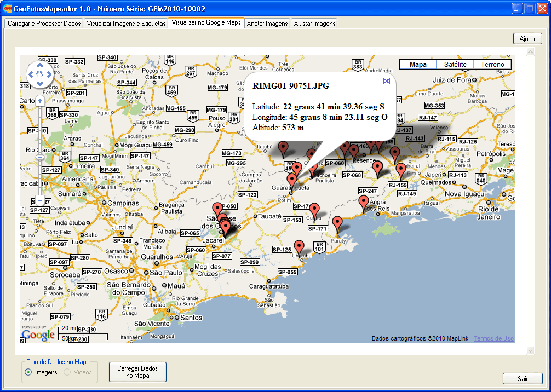Click the Latitude line in the balloon
Image resolution: width=551 pixels, height=392 pixels.
point(318,107)
